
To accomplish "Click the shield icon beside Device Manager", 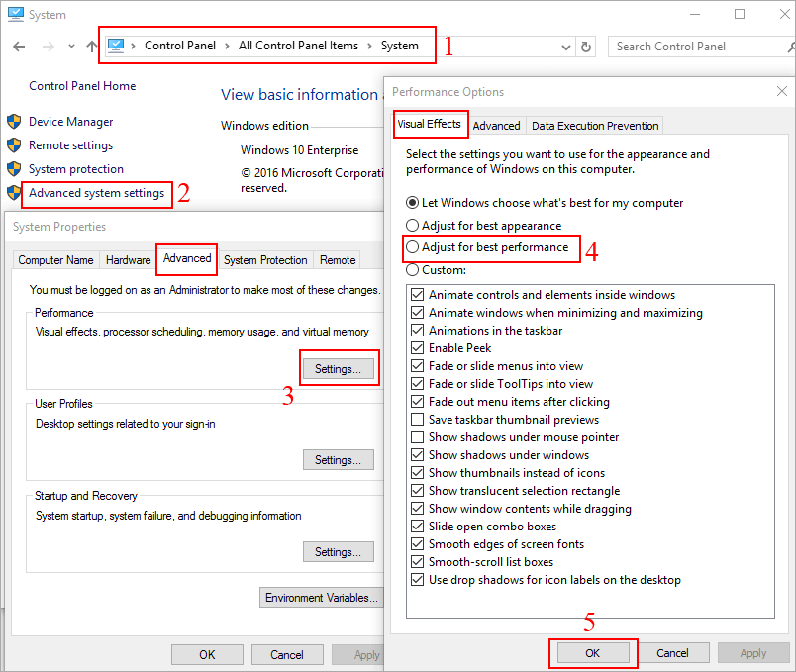I will point(14,122).
